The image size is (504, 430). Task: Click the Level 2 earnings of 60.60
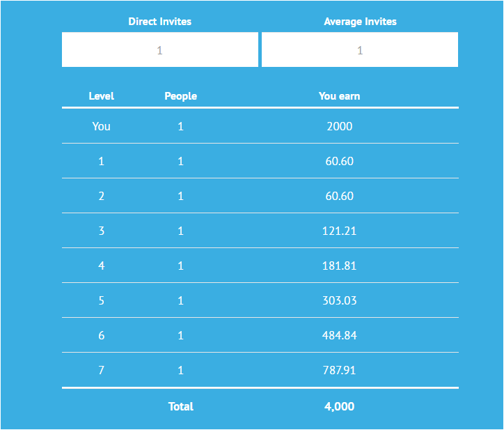coord(339,196)
